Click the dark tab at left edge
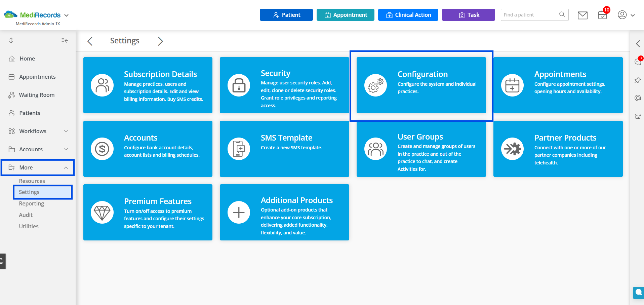 point(3,261)
